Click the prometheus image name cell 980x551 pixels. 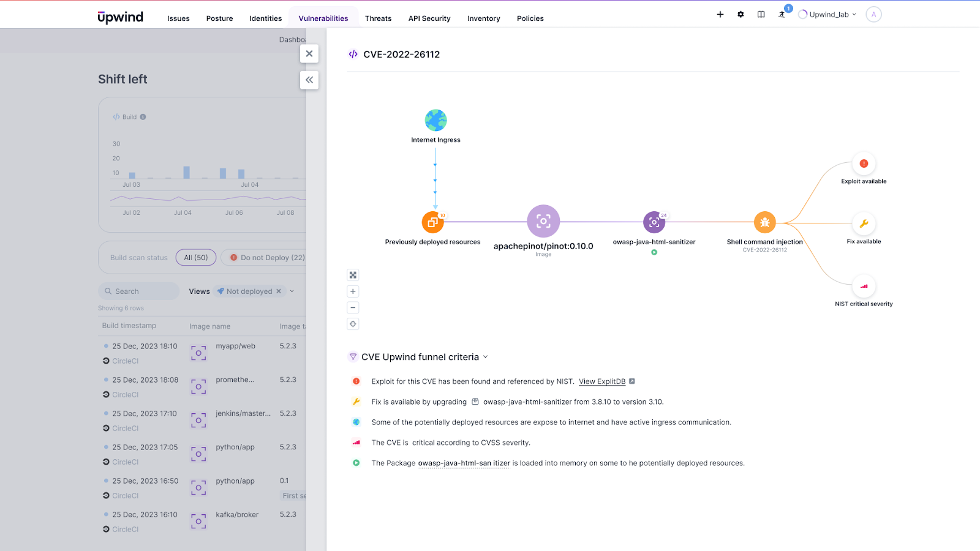click(x=235, y=380)
